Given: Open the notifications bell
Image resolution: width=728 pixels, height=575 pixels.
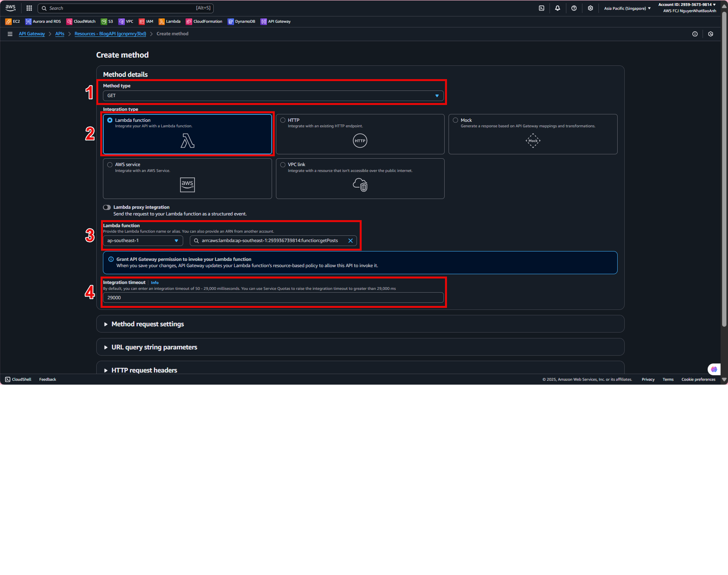Looking at the screenshot, I should pos(557,8).
